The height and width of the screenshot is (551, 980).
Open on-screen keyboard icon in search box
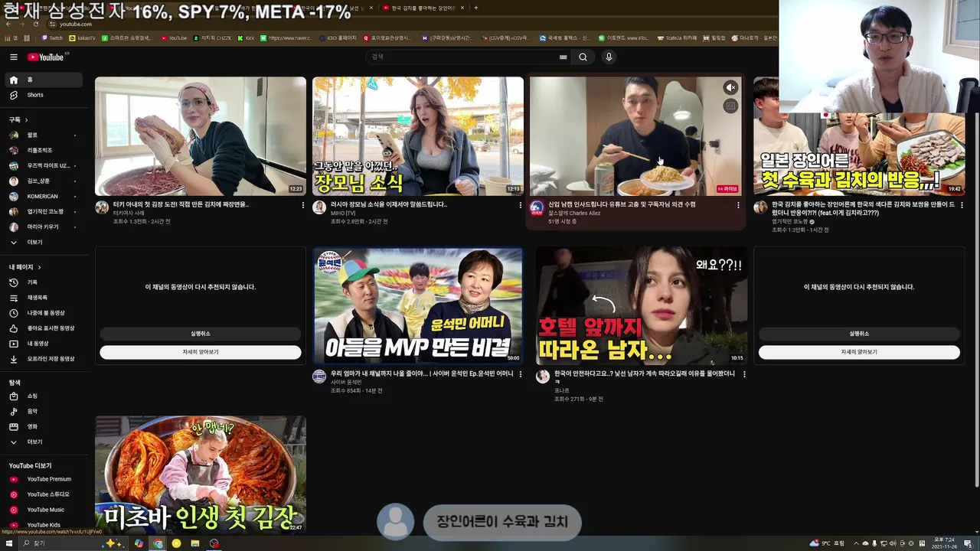(x=563, y=57)
